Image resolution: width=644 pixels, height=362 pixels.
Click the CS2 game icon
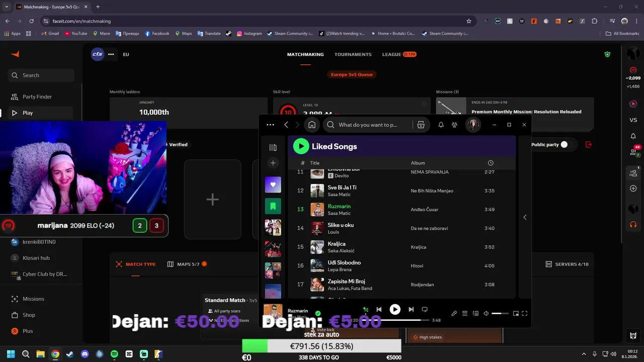click(x=97, y=54)
